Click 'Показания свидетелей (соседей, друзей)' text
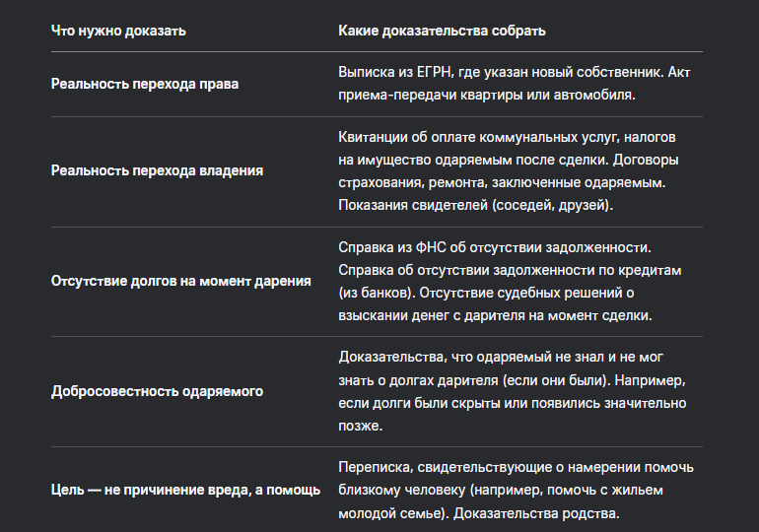 (x=475, y=205)
